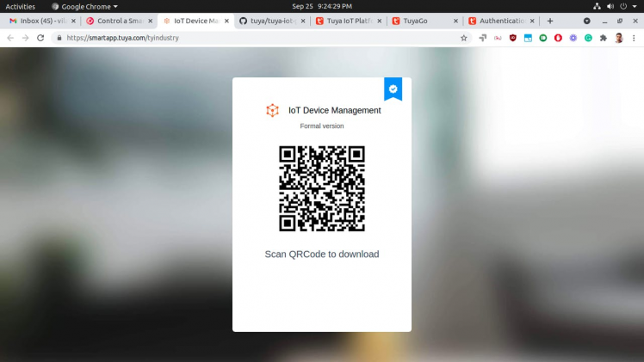
Task: Open the clock and calendar panel
Action: (x=322, y=6)
